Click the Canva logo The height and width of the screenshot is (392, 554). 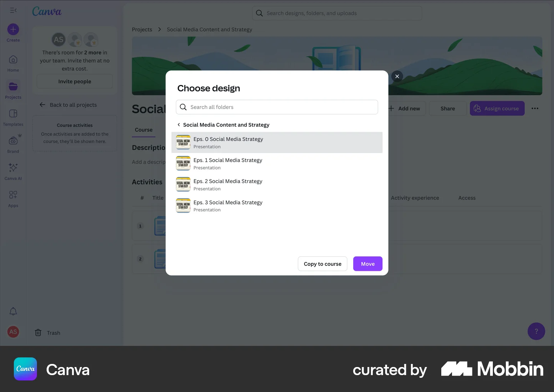47,12
